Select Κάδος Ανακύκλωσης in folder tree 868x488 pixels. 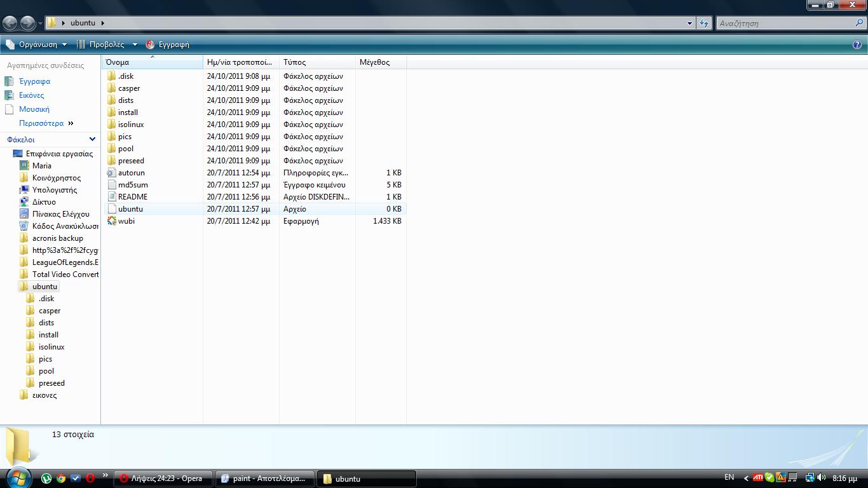coord(65,226)
